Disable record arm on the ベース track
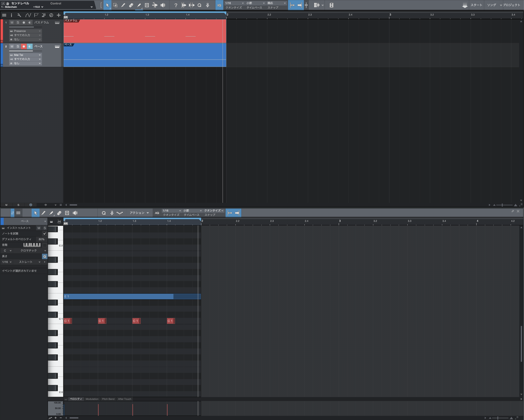The height and width of the screenshot is (420, 524). coord(24,46)
